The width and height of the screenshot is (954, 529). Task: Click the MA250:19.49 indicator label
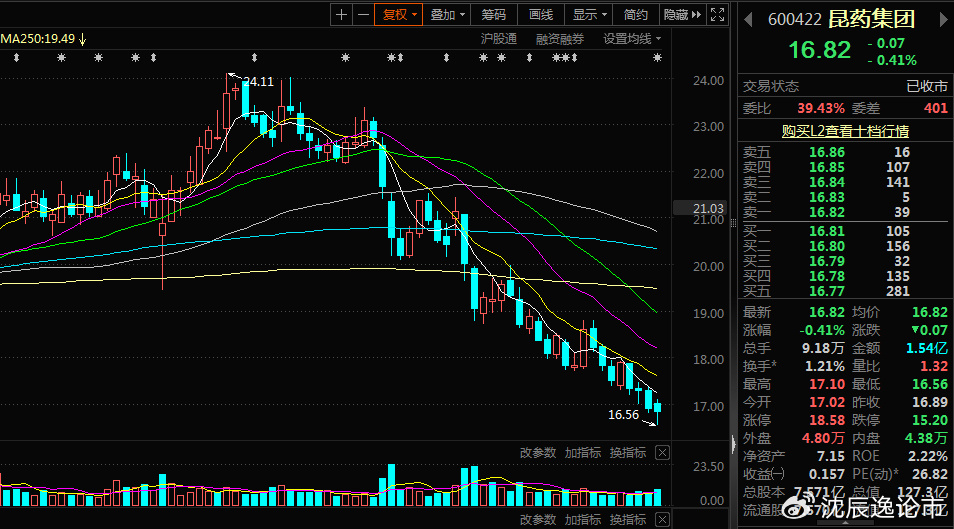[38, 39]
